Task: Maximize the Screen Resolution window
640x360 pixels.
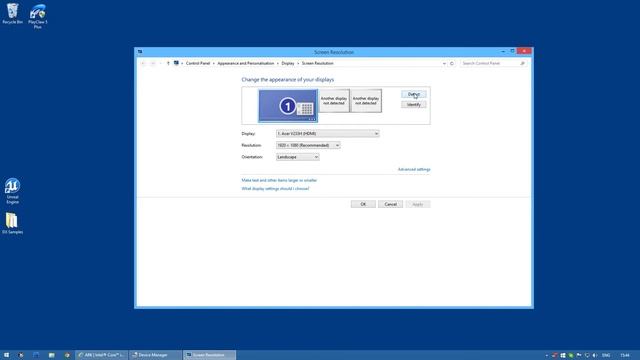Action: coord(512,51)
